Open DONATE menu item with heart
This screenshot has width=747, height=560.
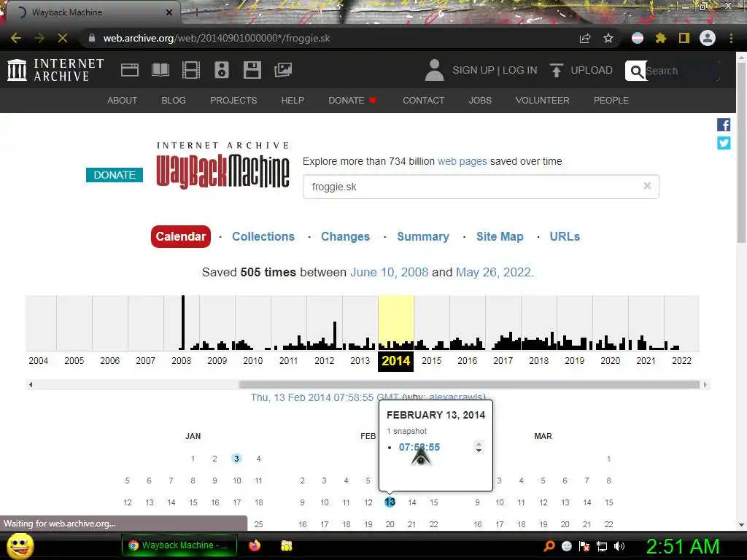click(352, 101)
